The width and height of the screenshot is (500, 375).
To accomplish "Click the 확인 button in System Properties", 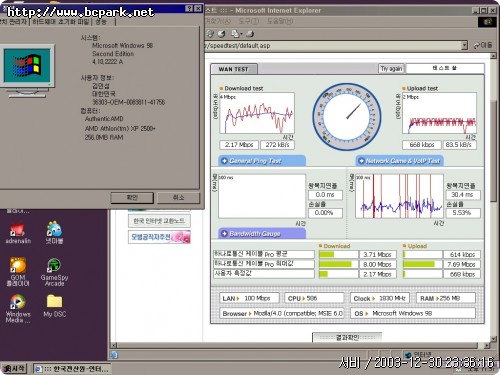I will [x=132, y=198].
